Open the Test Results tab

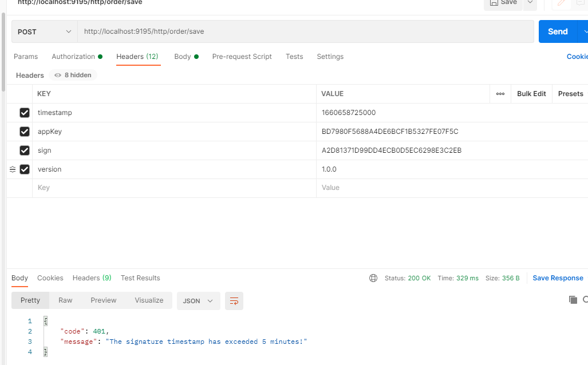tap(140, 278)
